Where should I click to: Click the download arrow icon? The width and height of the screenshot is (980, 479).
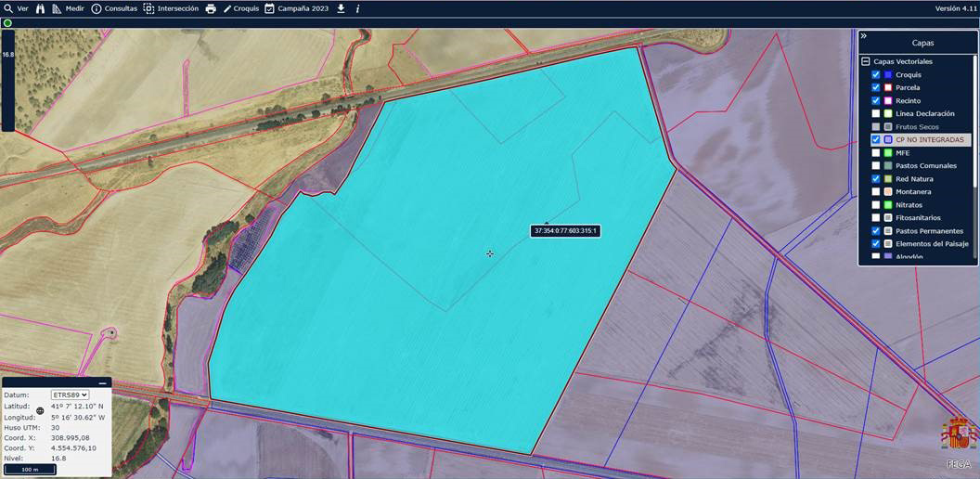click(x=341, y=8)
